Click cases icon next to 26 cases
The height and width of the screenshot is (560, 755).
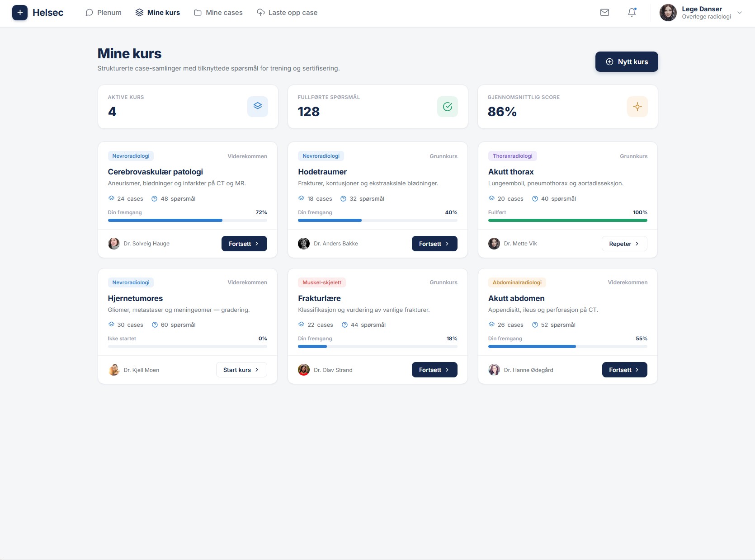coord(492,325)
